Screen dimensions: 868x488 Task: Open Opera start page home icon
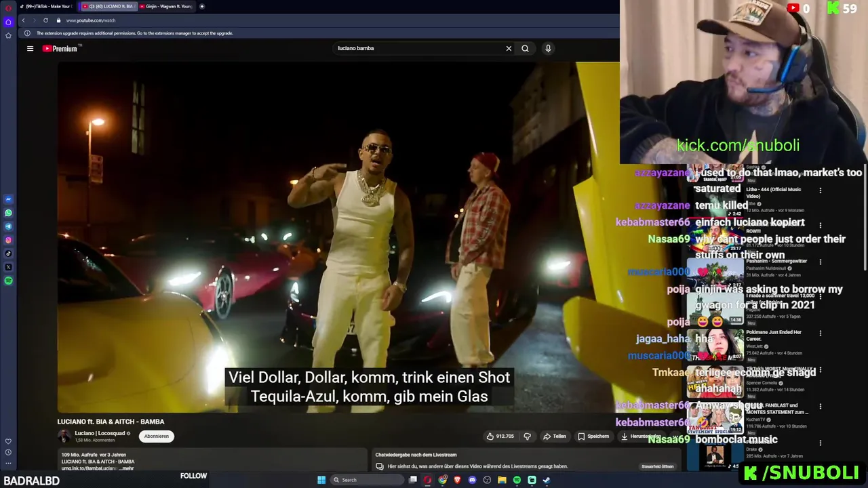click(8, 22)
